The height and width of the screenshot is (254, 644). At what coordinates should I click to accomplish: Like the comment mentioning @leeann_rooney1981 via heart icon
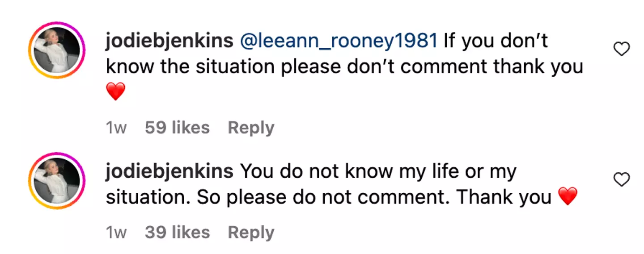point(621,49)
